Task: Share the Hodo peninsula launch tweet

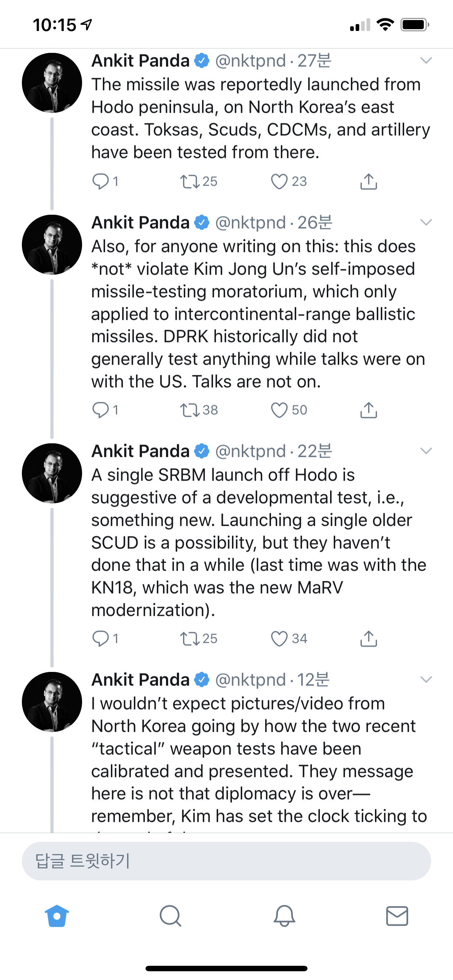Action: click(x=368, y=182)
